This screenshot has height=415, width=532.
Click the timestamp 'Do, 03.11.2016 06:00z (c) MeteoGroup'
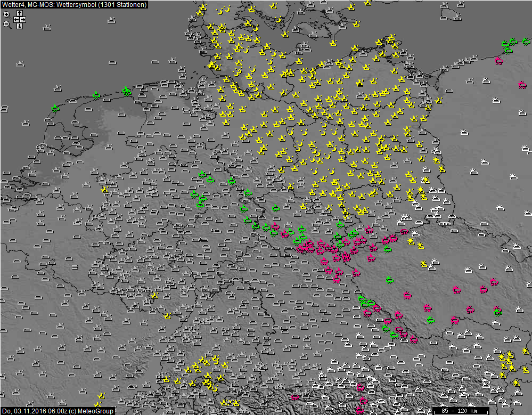(58, 411)
